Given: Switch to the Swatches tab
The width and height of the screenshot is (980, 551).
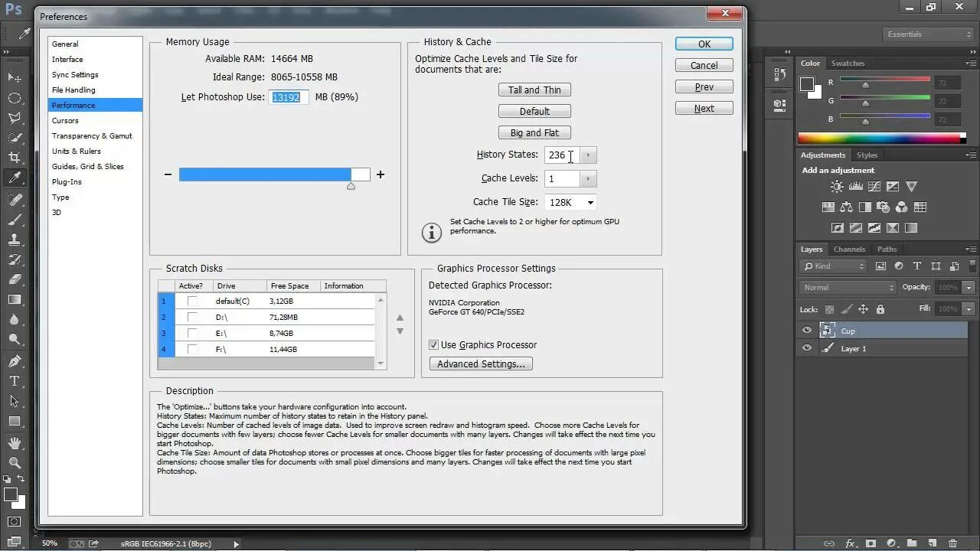Looking at the screenshot, I should [848, 64].
